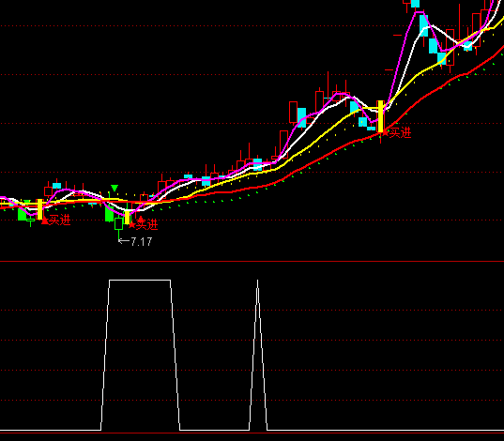Click the red divider between chart and indicator
The image size is (504, 441).
click(252, 262)
